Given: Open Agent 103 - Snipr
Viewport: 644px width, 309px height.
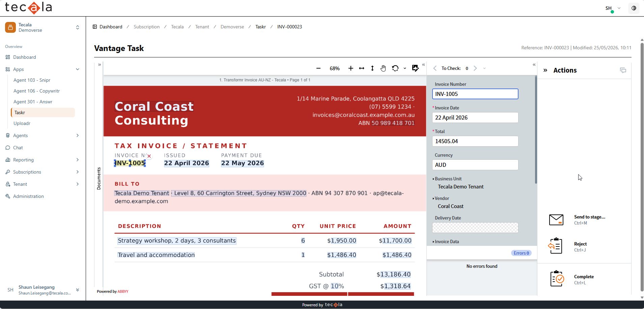Looking at the screenshot, I should [x=32, y=80].
